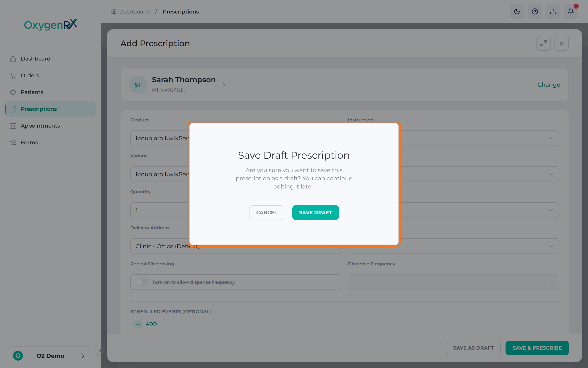The image size is (588, 368).
Task: Cancel the Save Draft dialog
Action: (267, 212)
